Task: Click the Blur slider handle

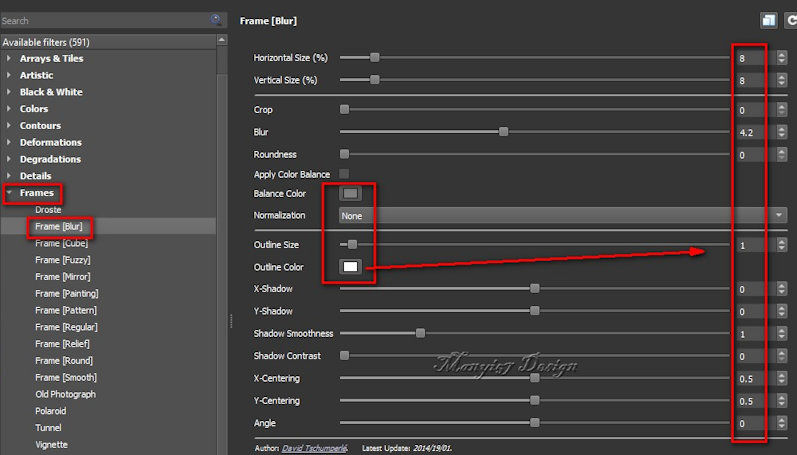Action: (503, 132)
